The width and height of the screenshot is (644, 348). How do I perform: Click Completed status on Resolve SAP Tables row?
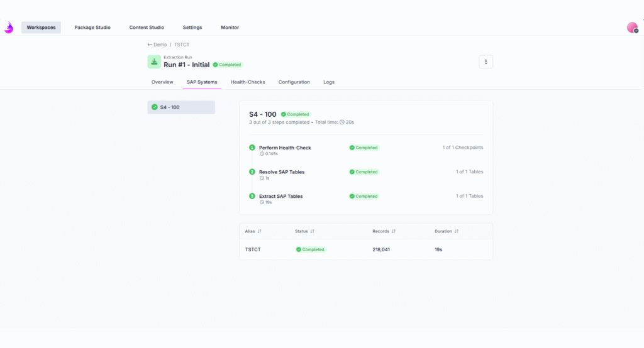coord(364,172)
